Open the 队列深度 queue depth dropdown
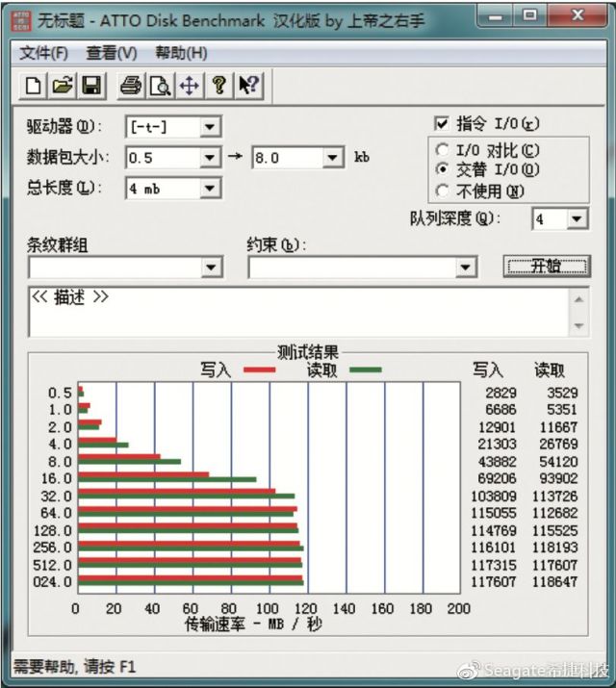 coord(577,218)
